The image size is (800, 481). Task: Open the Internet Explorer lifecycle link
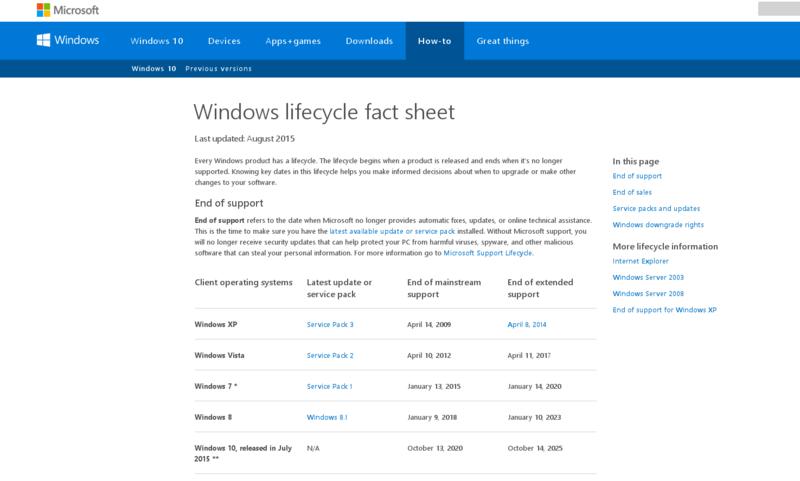point(640,261)
